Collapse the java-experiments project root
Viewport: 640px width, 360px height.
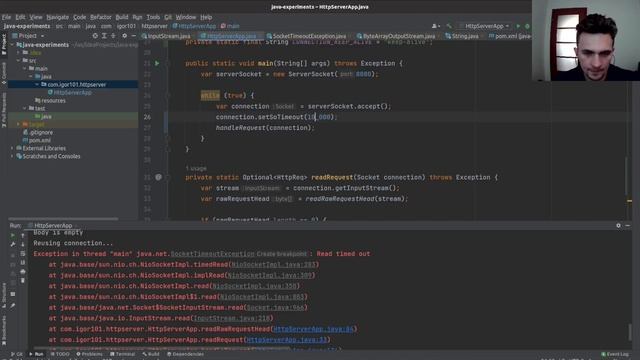click(x=12, y=45)
